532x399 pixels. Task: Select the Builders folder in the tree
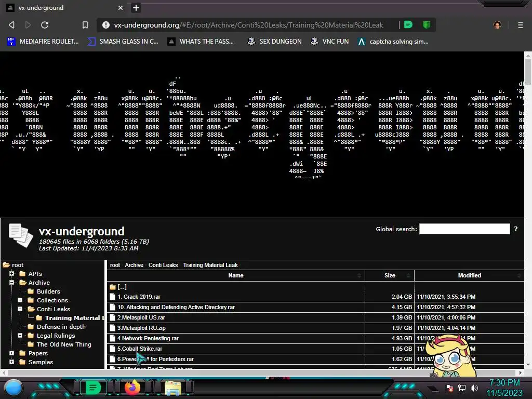click(x=48, y=291)
